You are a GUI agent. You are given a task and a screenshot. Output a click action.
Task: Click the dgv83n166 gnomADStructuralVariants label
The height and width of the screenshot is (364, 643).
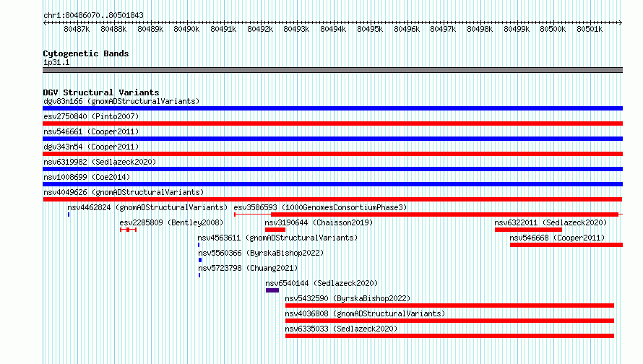coord(121,101)
